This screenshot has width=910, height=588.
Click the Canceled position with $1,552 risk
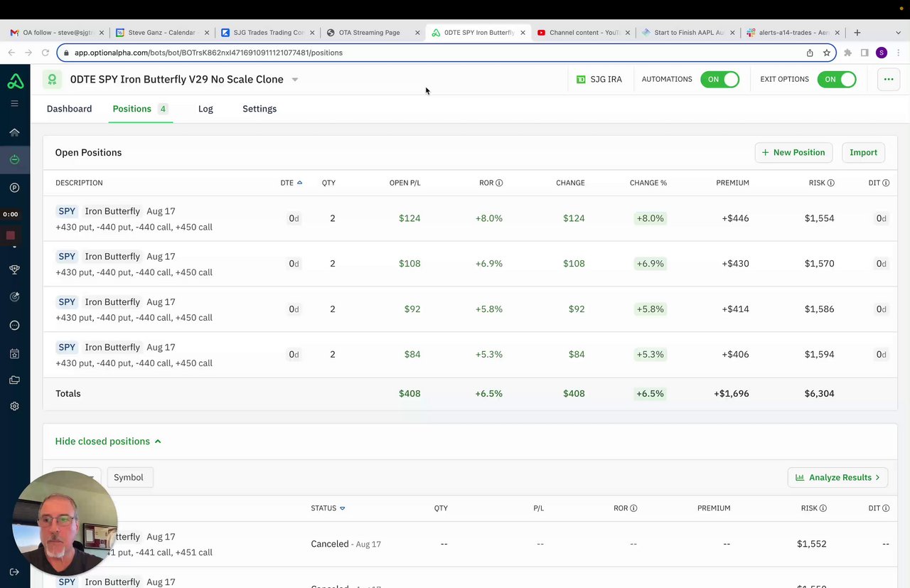(x=470, y=544)
